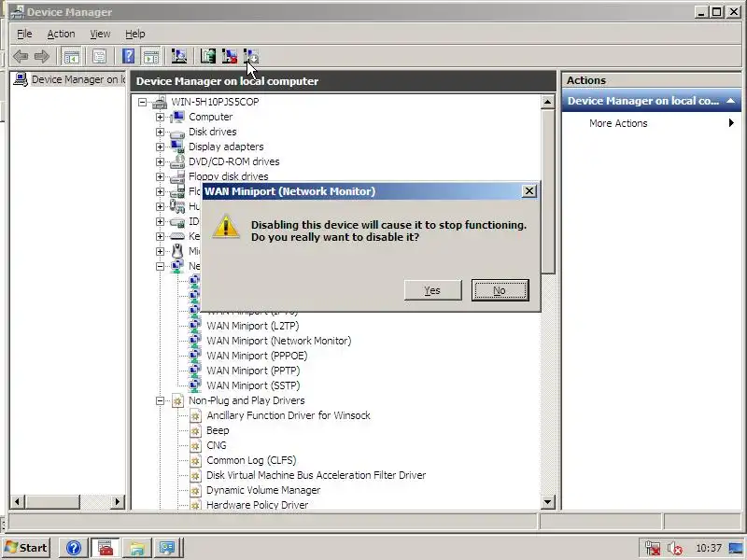Viewport: 747px width, 560px height.
Task: Select Dynamic Volume Manager driver
Action: click(x=263, y=491)
